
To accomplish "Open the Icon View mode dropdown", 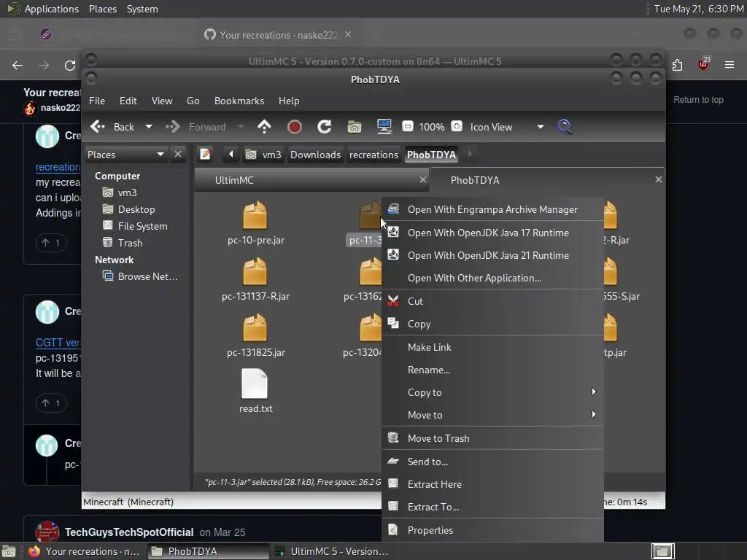I will pos(507,127).
